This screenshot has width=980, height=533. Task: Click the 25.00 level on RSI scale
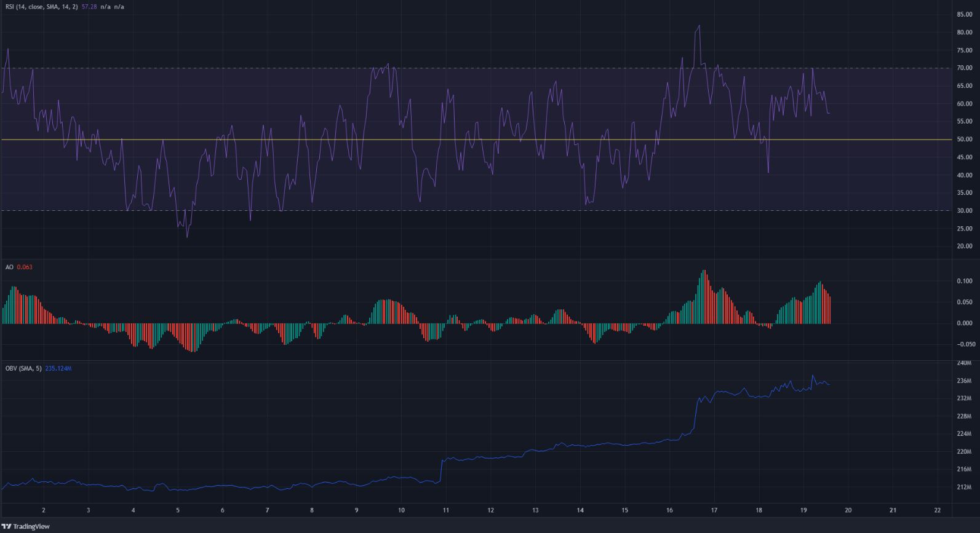coord(964,229)
